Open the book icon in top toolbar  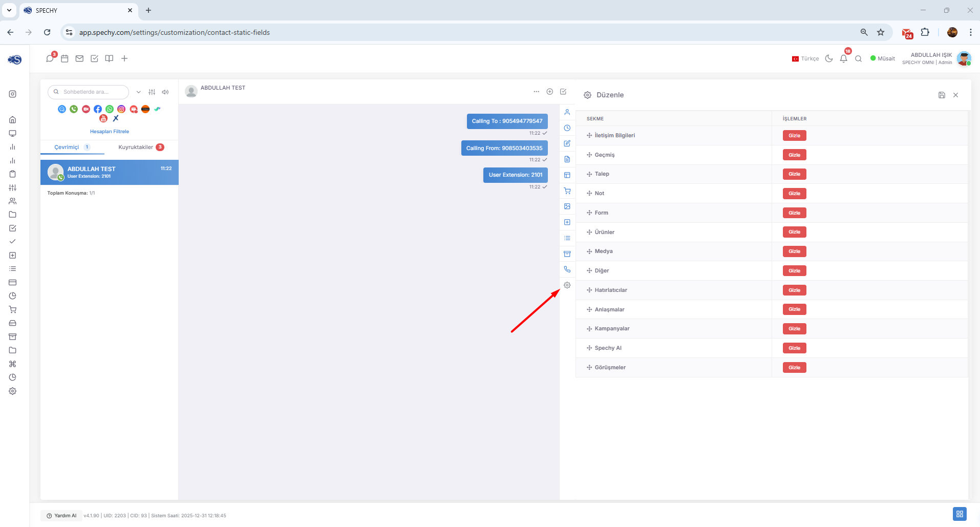(109, 58)
